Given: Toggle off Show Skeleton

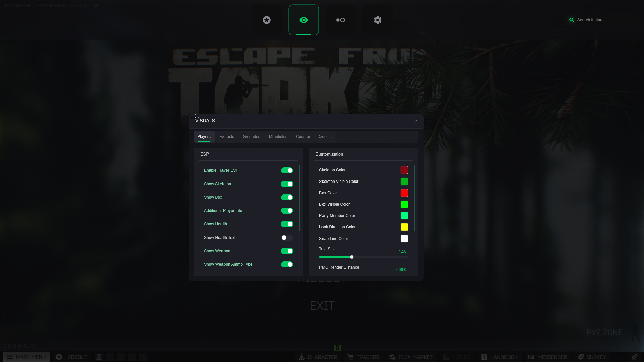Looking at the screenshot, I should (x=287, y=184).
